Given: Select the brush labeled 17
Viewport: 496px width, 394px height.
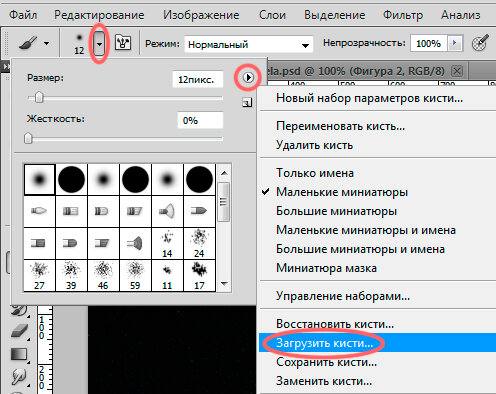Looking at the screenshot, I should (199, 276).
